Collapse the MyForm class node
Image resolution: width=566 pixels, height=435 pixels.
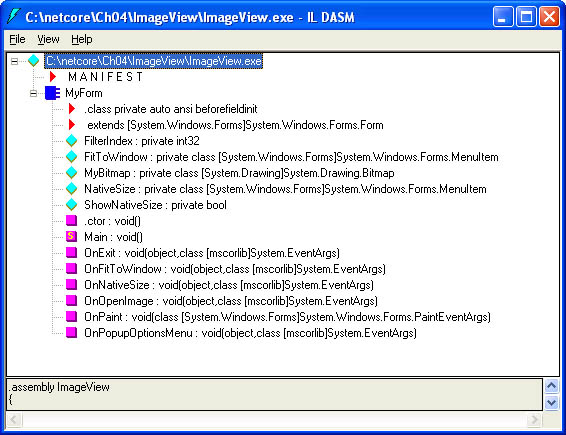click(33, 93)
